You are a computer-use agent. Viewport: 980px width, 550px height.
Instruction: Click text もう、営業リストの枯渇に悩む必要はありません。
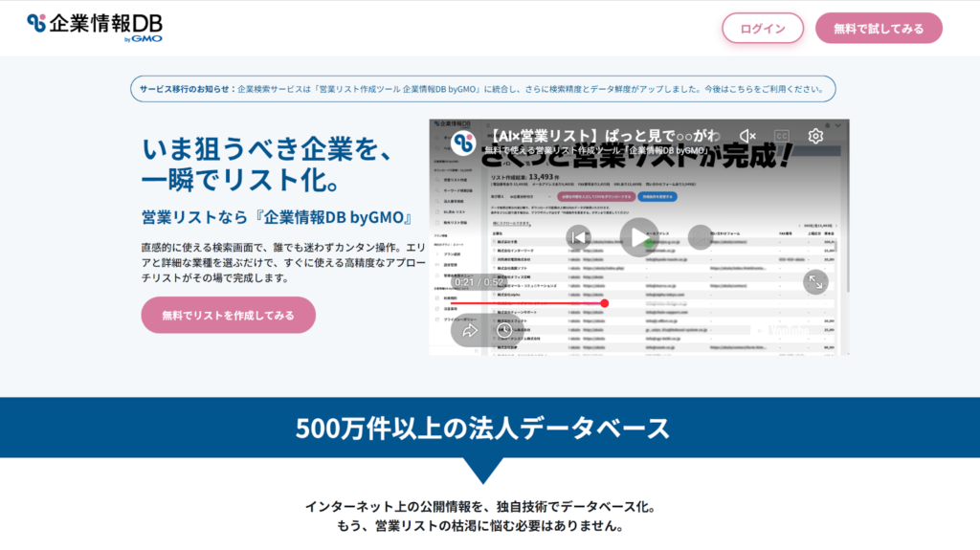click(480, 526)
